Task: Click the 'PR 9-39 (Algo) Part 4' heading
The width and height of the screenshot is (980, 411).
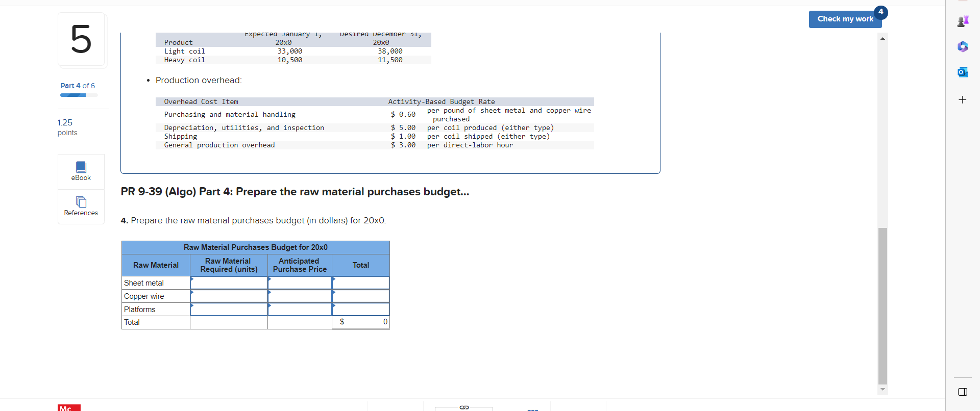Action: [295, 192]
